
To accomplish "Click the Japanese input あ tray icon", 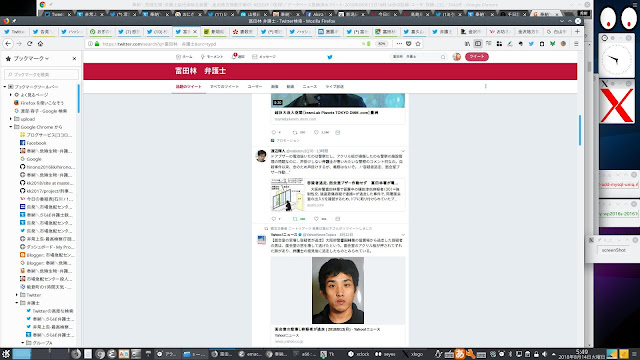I will tap(460, 354).
